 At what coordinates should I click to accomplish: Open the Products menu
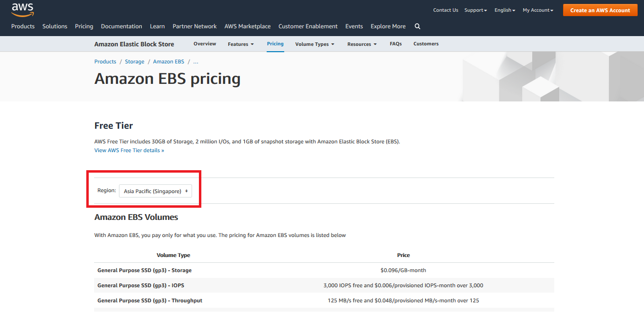click(23, 26)
